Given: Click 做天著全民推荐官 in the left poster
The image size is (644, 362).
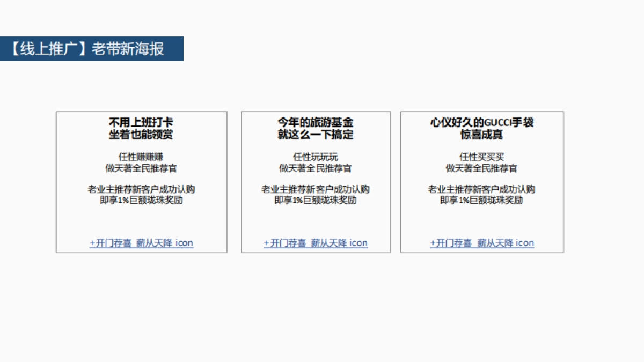Looking at the screenshot, I should [x=141, y=168].
